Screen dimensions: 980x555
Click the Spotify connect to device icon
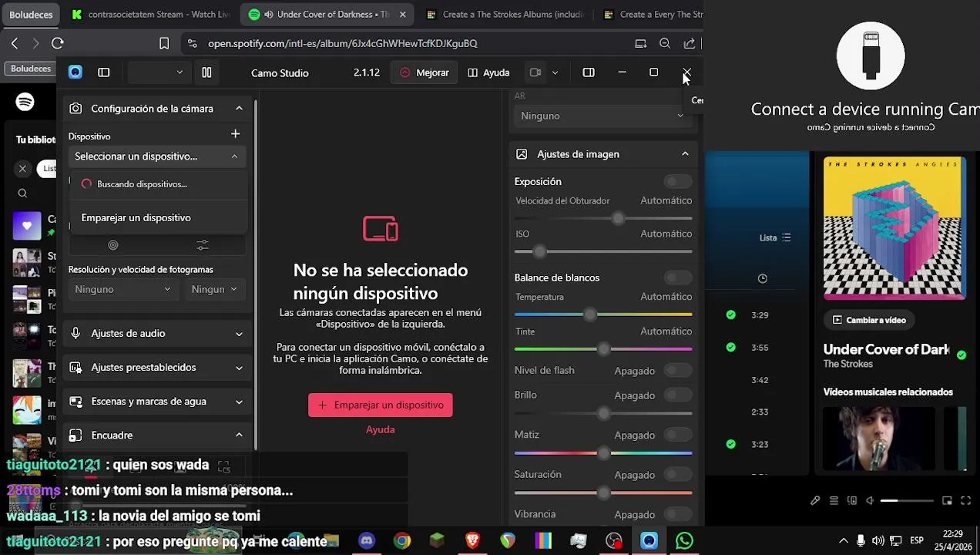(x=851, y=500)
